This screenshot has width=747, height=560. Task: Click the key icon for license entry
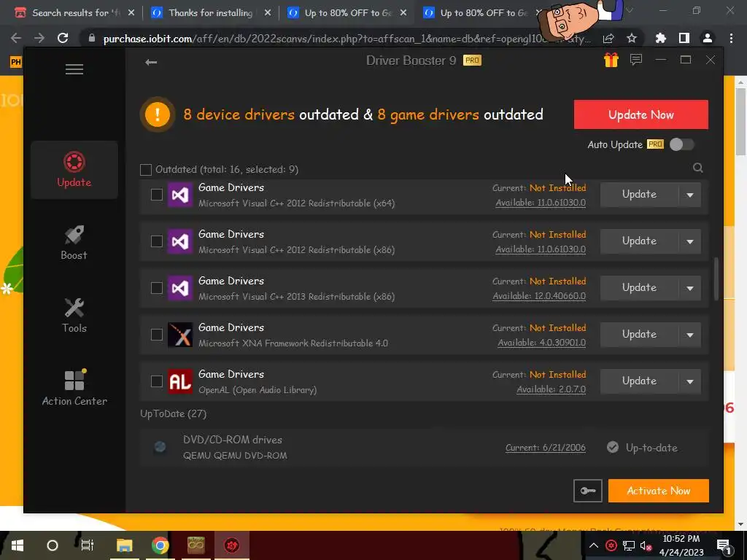pyautogui.click(x=588, y=491)
